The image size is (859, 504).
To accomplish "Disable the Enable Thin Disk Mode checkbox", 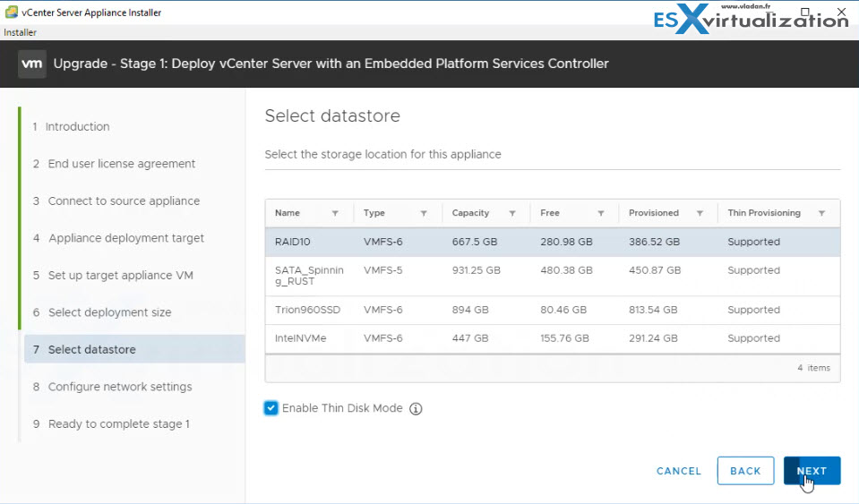I will [271, 408].
